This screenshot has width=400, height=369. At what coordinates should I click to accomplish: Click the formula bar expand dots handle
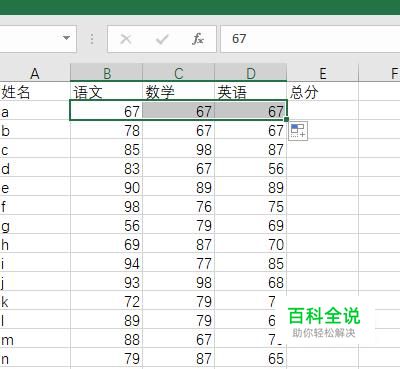coord(92,39)
